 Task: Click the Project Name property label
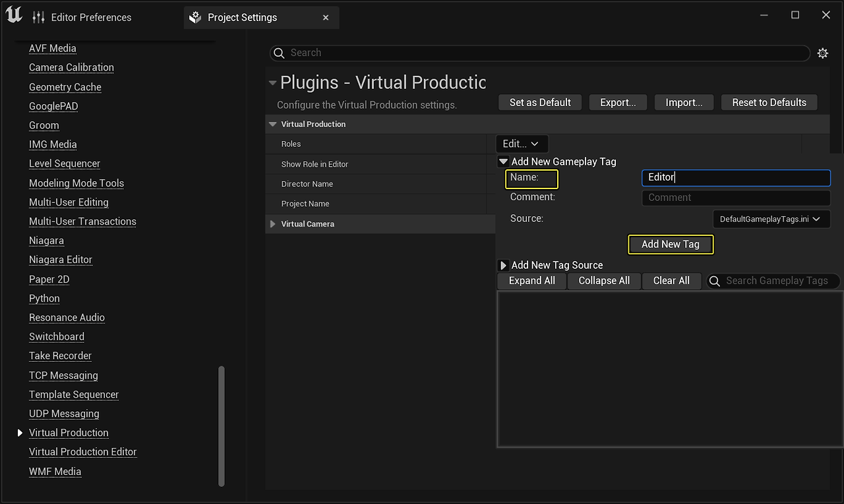point(305,204)
